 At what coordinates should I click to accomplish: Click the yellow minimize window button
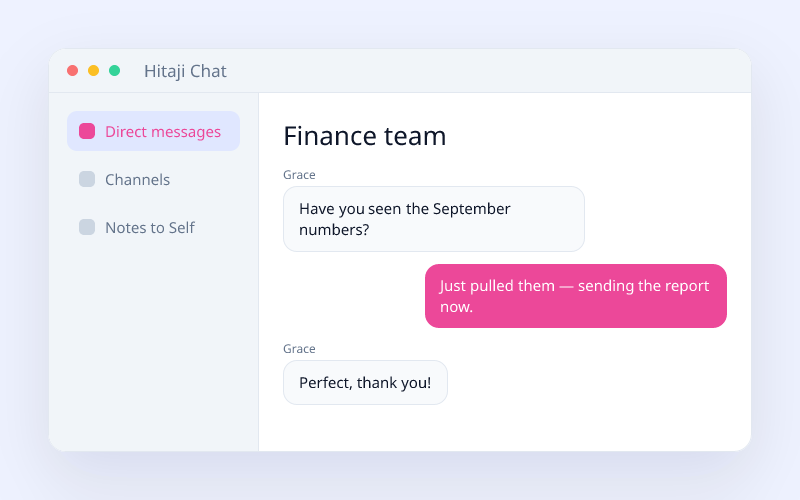coord(93,70)
